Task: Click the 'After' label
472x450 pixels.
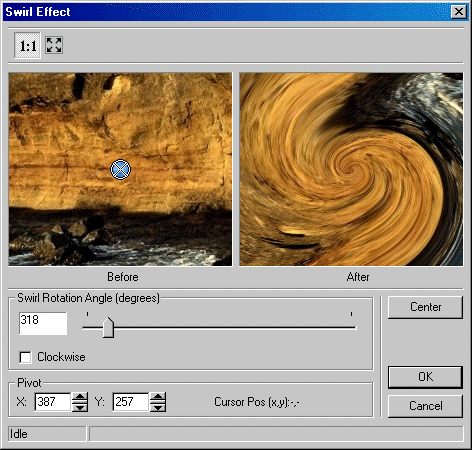Action: pyautogui.click(x=358, y=277)
